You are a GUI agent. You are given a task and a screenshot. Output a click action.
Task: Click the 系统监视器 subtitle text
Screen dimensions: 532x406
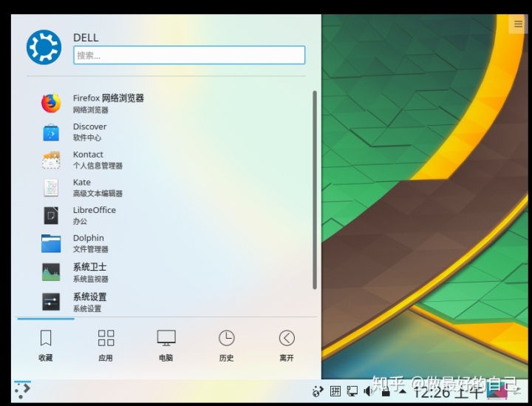click(x=91, y=279)
